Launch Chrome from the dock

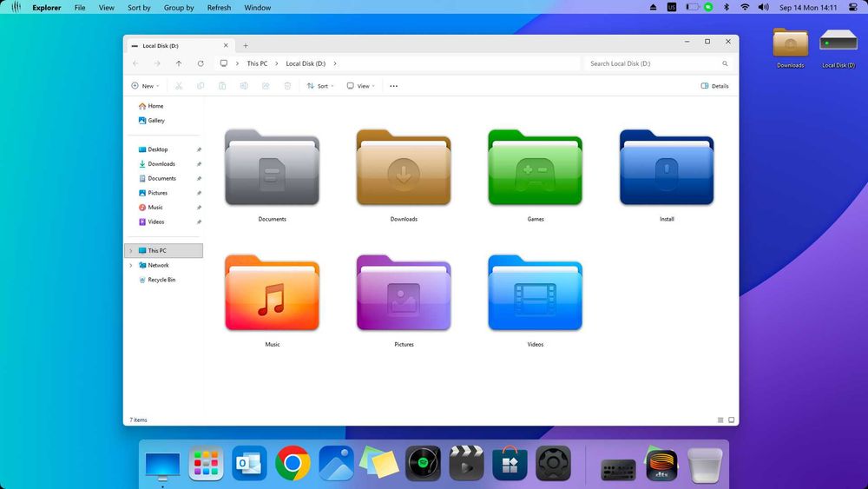click(x=293, y=463)
